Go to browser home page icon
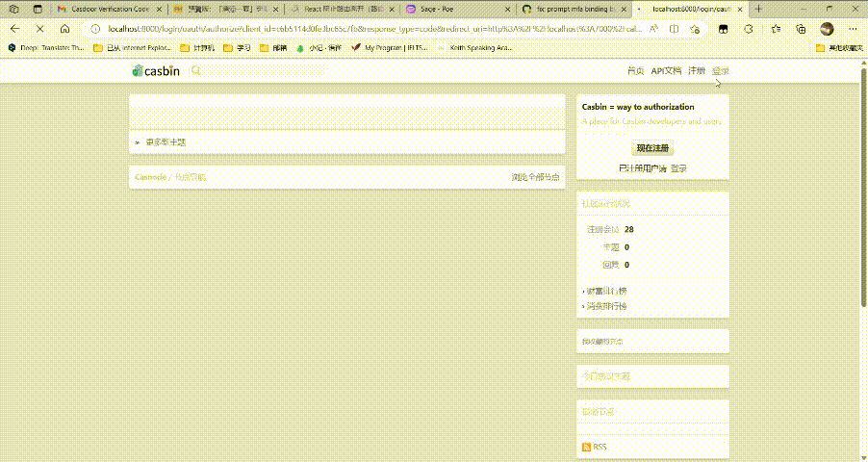868x462 pixels. pyautogui.click(x=64, y=29)
